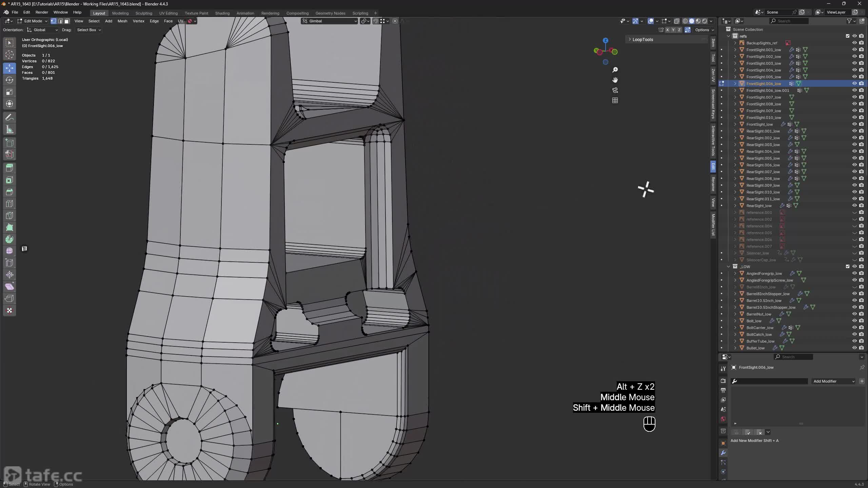Select the Bevel tool
The height and width of the screenshot is (488, 868).
click(x=9, y=192)
